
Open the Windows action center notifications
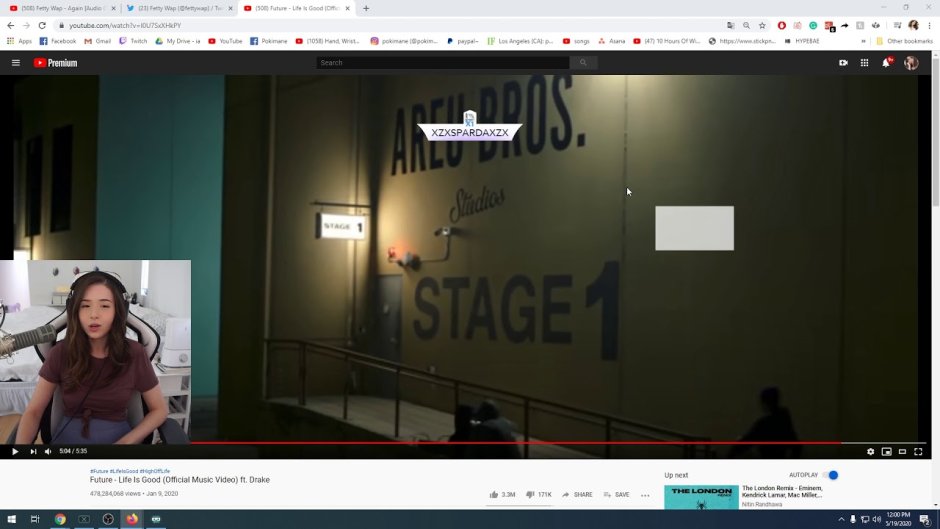pos(925,519)
